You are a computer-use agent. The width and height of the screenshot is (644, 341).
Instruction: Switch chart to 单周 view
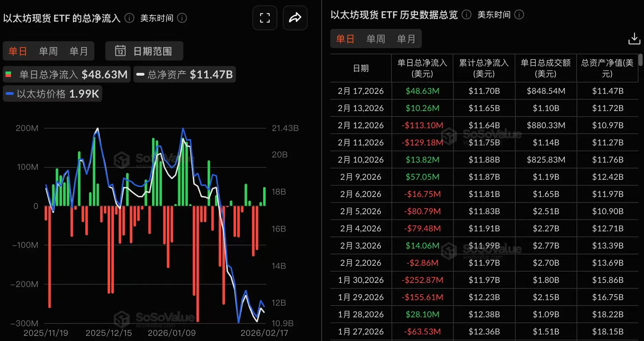(48, 51)
